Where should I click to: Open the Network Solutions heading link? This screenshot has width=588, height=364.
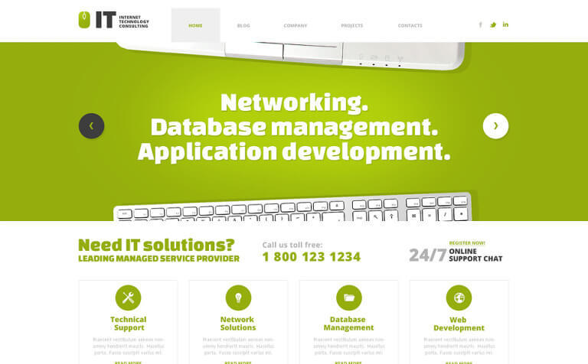coord(238,323)
